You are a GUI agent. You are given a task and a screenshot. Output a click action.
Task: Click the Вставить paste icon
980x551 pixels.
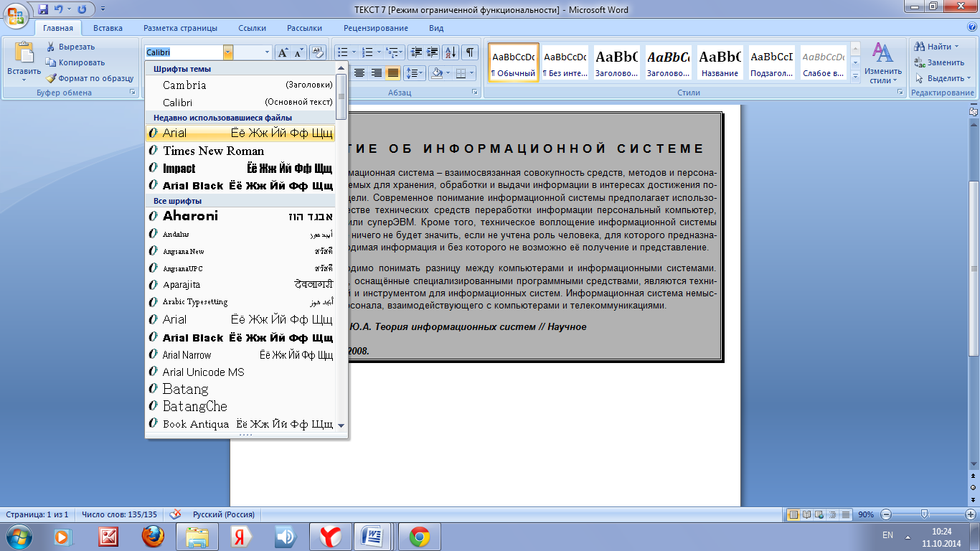click(24, 54)
